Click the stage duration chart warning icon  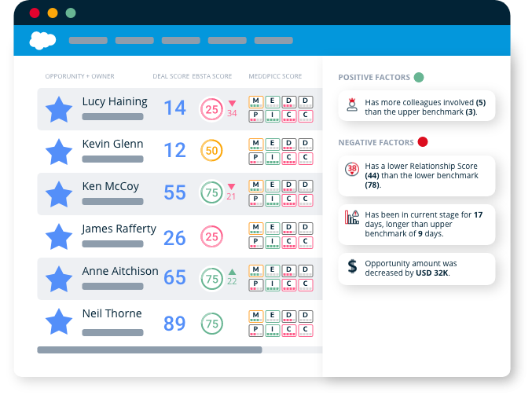coord(352,217)
